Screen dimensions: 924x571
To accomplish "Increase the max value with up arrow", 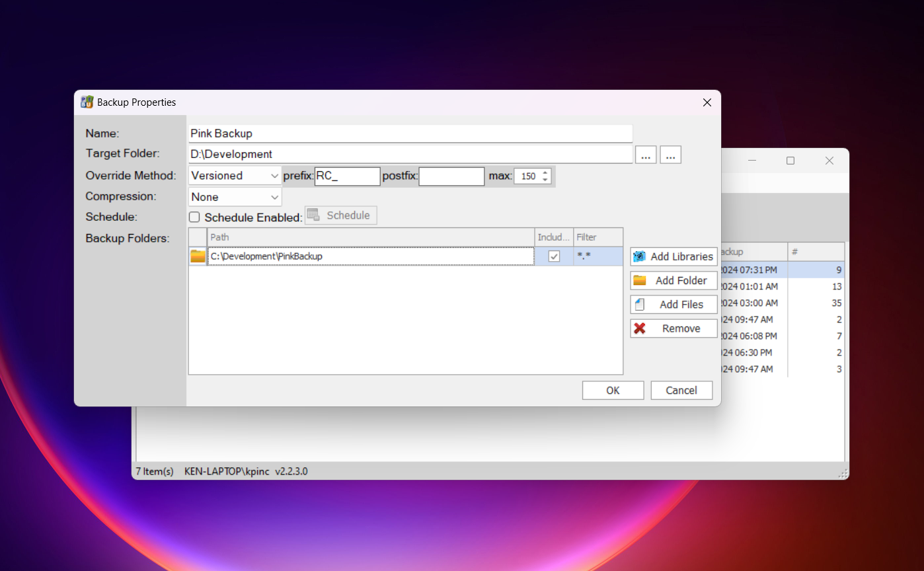I will pyautogui.click(x=545, y=172).
